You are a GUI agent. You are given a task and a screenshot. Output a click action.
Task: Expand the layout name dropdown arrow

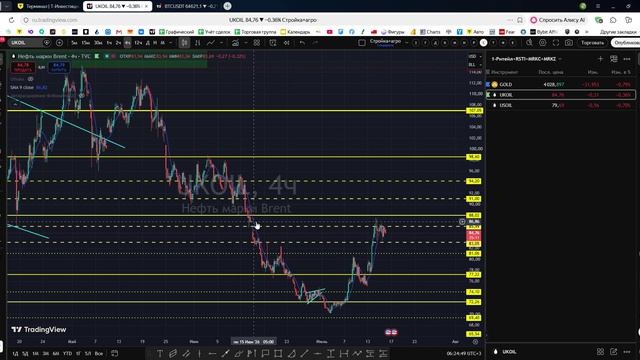(407, 43)
